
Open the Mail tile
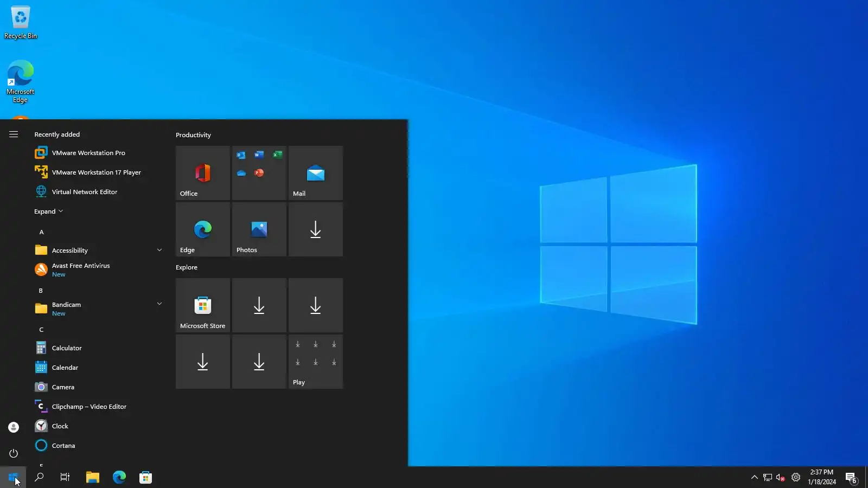coord(316,173)
